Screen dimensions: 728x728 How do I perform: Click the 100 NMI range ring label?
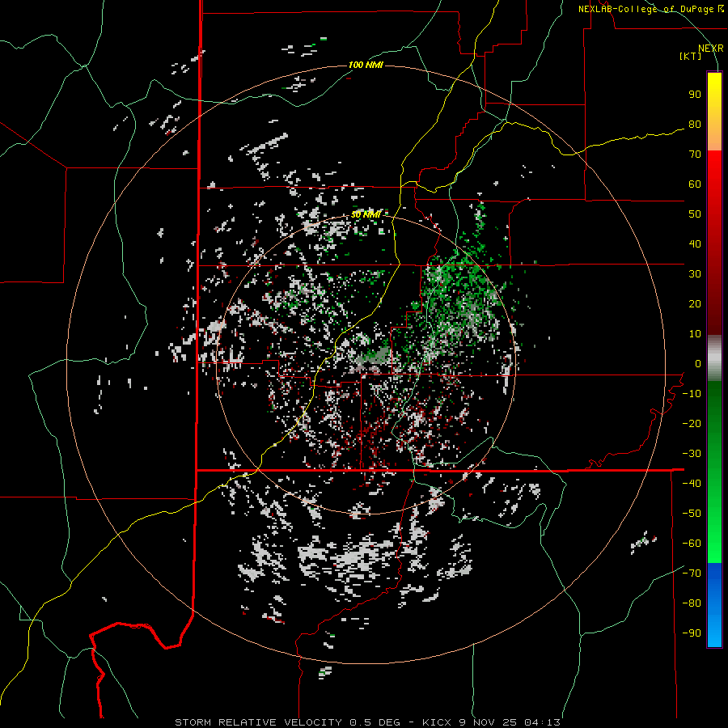(x=366, y=65)
